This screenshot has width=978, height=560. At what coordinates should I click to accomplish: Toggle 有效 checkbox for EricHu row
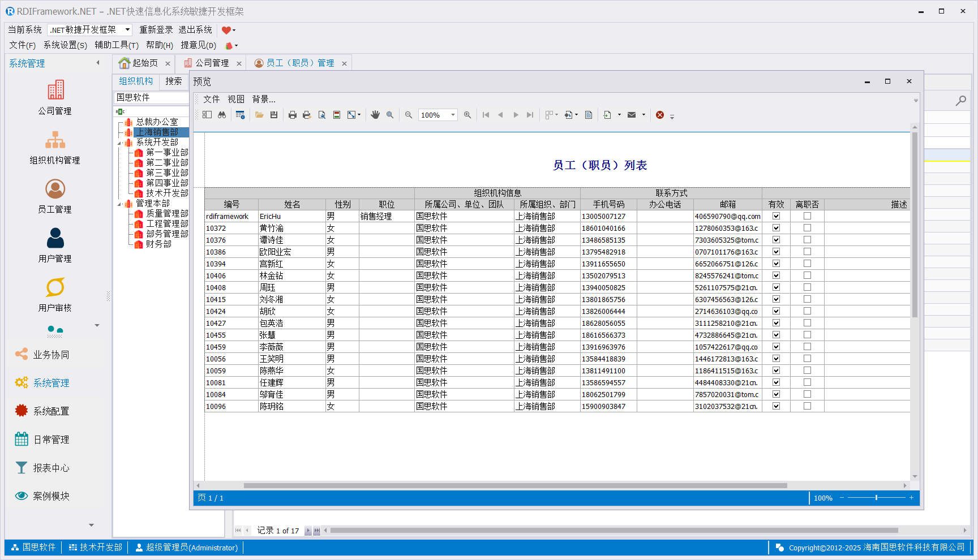[776, 216]
